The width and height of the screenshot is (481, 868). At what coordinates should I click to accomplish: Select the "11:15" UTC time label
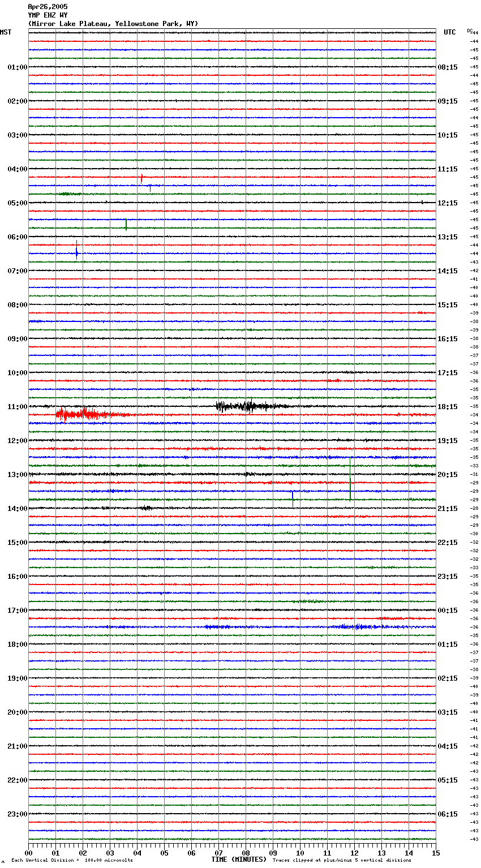click(x=448, y=169)
